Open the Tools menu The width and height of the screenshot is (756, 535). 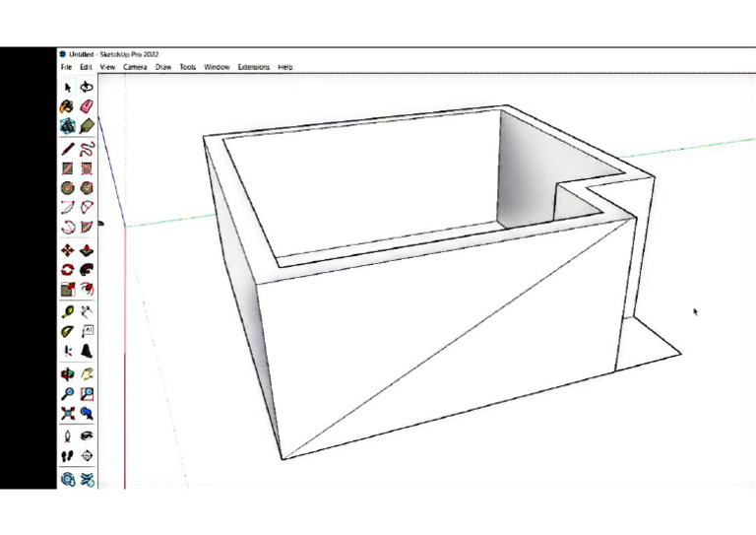point(188,67)
